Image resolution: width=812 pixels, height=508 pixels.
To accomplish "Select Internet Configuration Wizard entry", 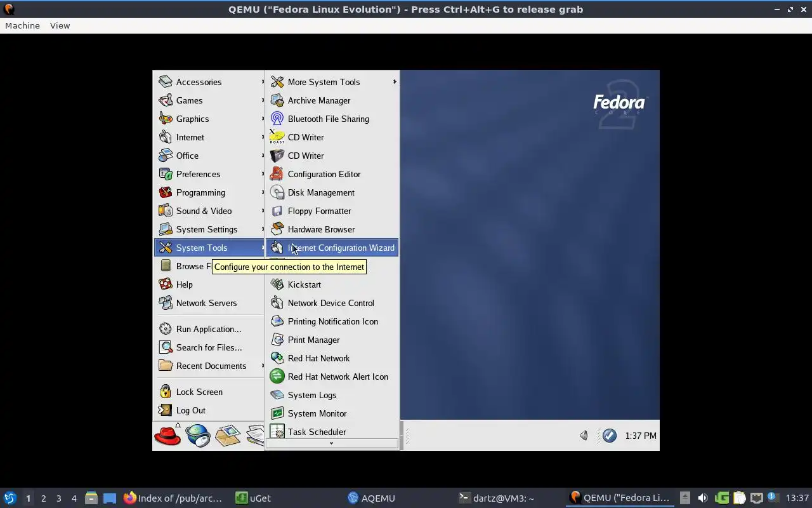I will tap(332, 248).
